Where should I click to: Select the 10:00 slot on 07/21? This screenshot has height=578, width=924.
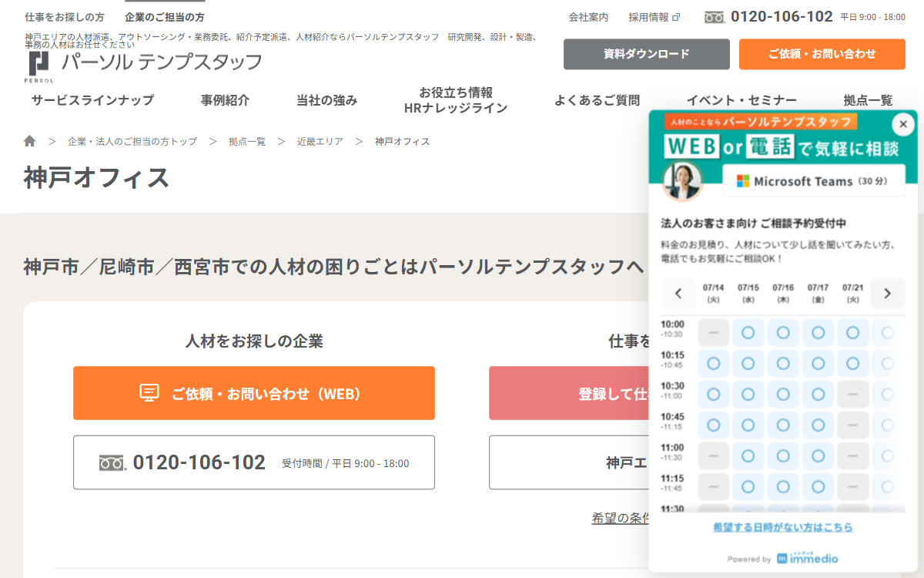[852, 333]
